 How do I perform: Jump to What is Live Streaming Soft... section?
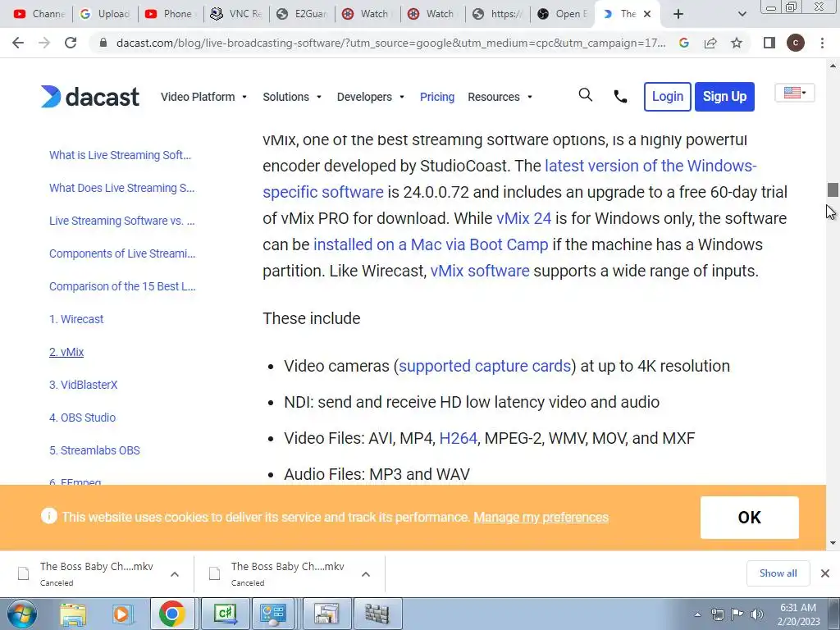pyautogui.click(x=120, y=155)
